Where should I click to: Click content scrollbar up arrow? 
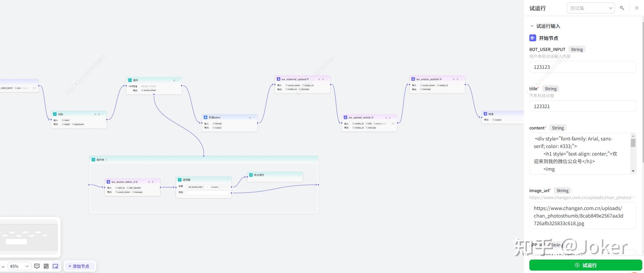tap(633, 136)
